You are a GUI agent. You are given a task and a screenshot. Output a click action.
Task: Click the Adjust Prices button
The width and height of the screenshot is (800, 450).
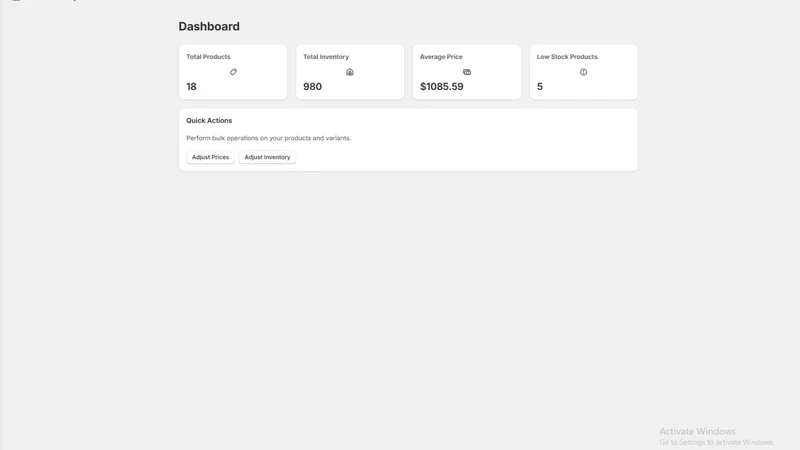210,157
